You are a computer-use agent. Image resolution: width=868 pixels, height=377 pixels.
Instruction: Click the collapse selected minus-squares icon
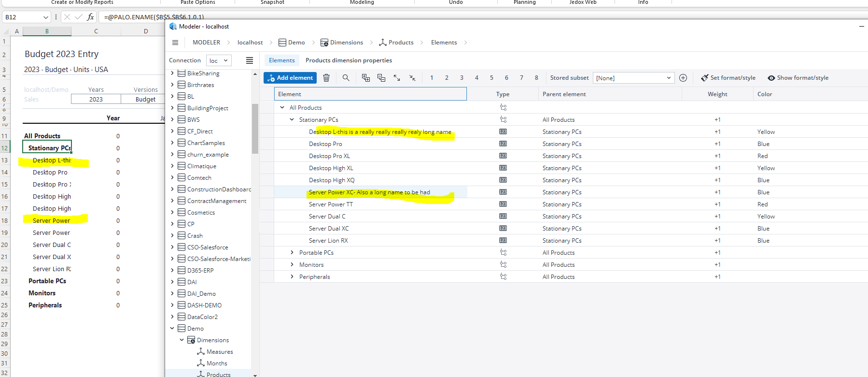tap(381, 78)
